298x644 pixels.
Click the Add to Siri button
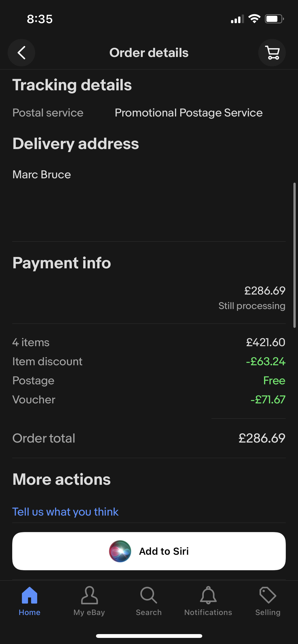click(149, 551)
